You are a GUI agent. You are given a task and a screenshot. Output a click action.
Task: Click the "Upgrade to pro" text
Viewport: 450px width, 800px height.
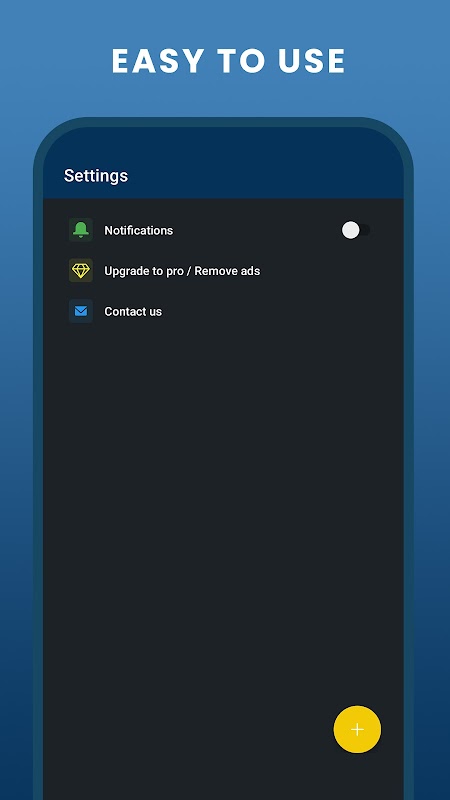143,271
